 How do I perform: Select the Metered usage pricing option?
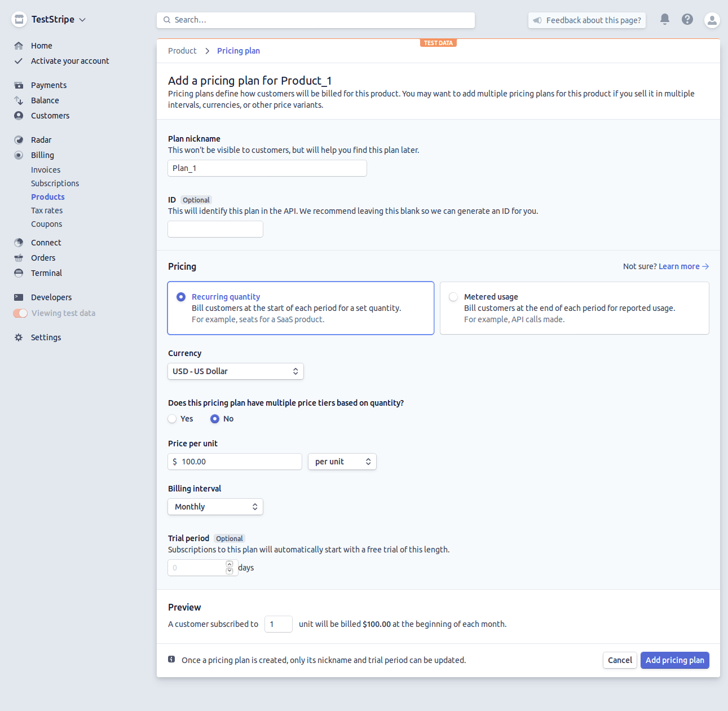click(x=453, y=296)
